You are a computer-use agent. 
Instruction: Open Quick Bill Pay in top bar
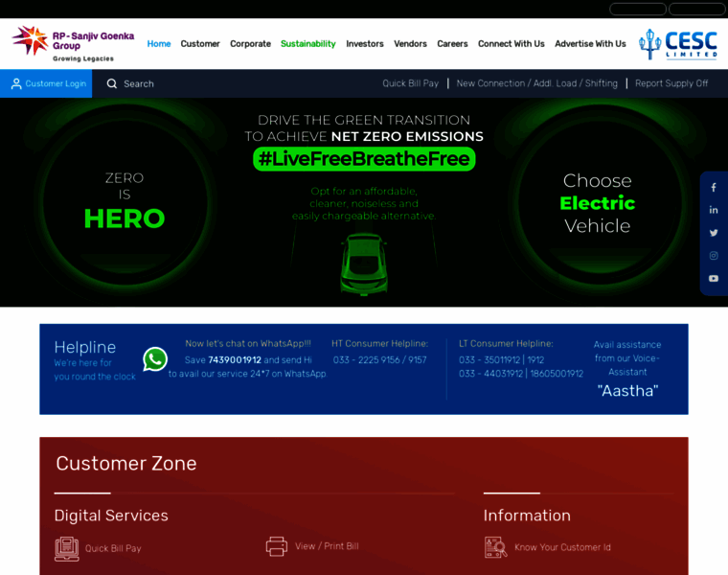(x=410, y=83)
